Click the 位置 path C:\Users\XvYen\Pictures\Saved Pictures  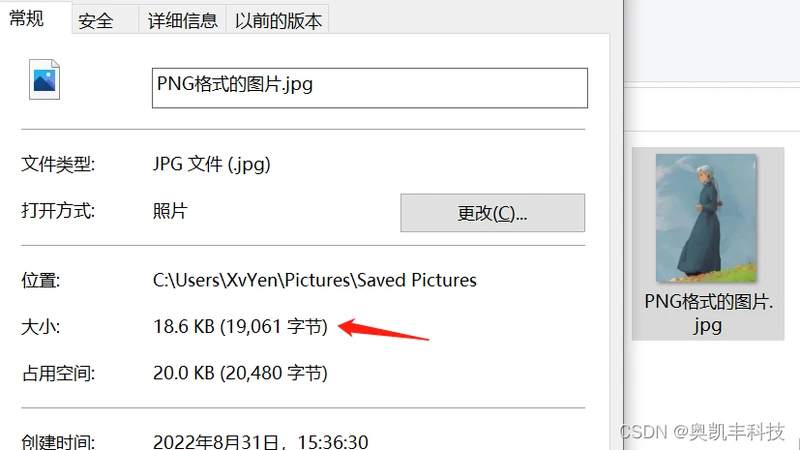(x=314, y=280)
